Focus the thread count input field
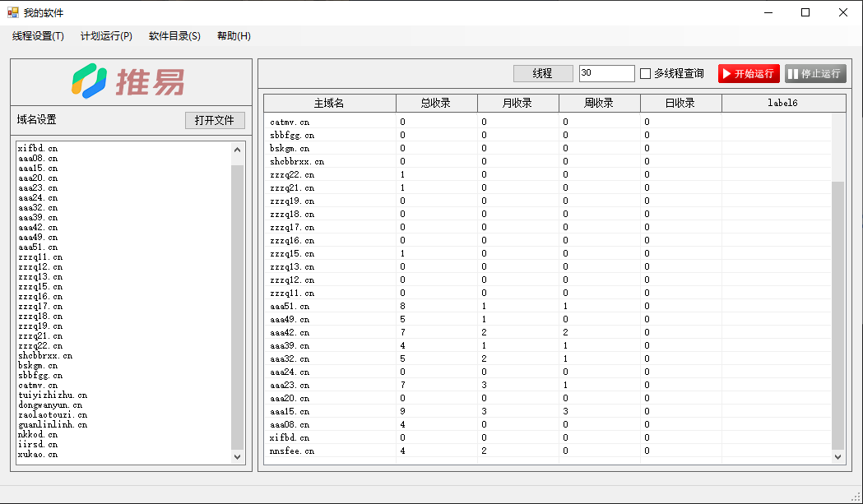 pyautogui.click(x=606, y=74)
